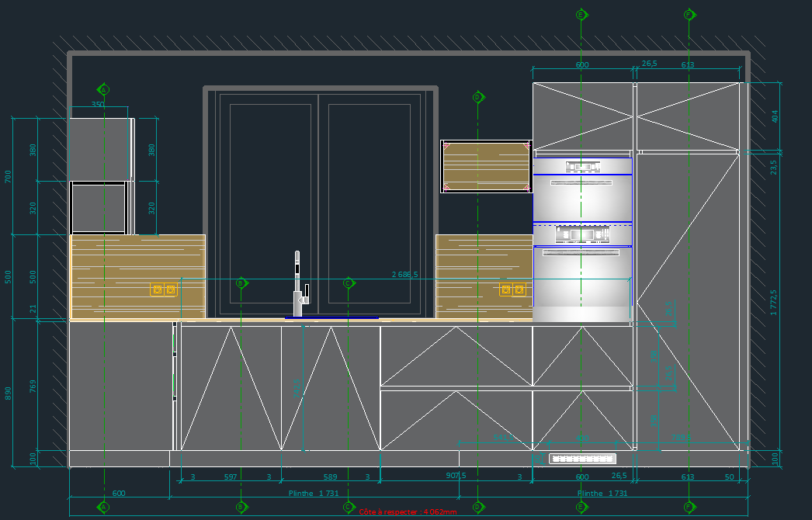This screenshot has width=812, height=520.
Task: Click axis marker B in front of window
Action: (x=241, y=283)
